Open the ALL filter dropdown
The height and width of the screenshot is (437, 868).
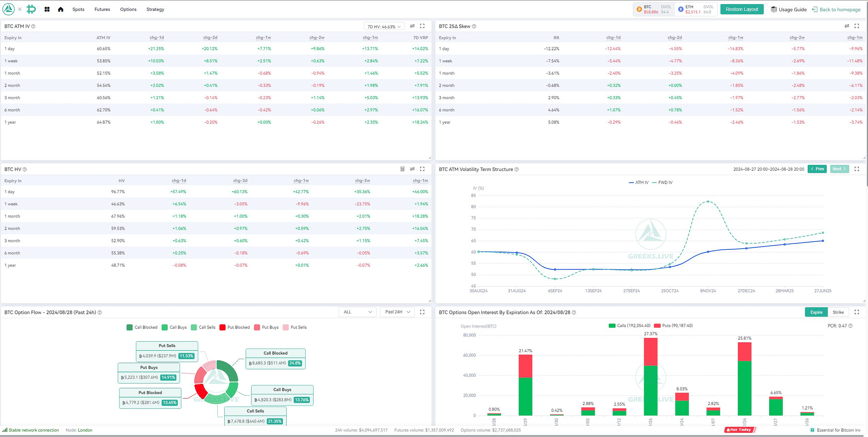357,312
